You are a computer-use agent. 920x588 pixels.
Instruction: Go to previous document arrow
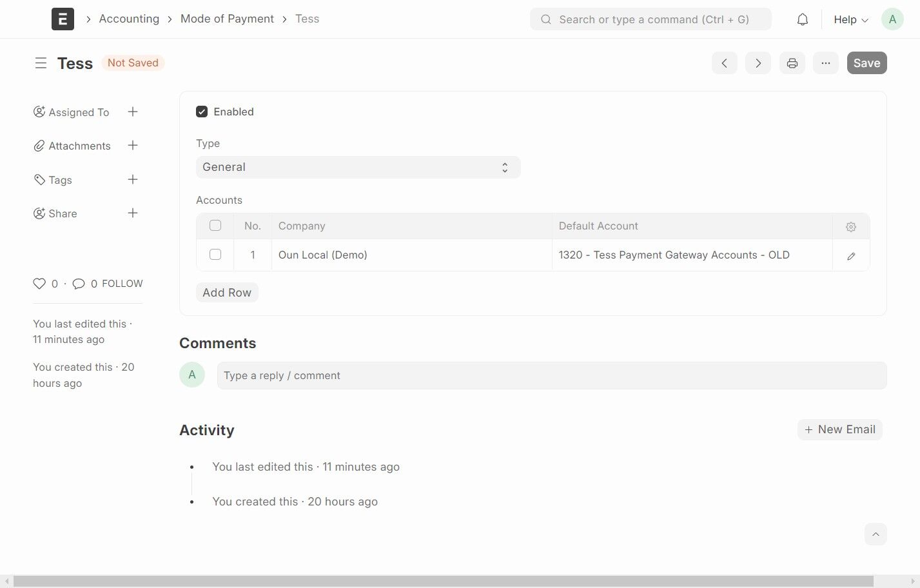[724, 63]
